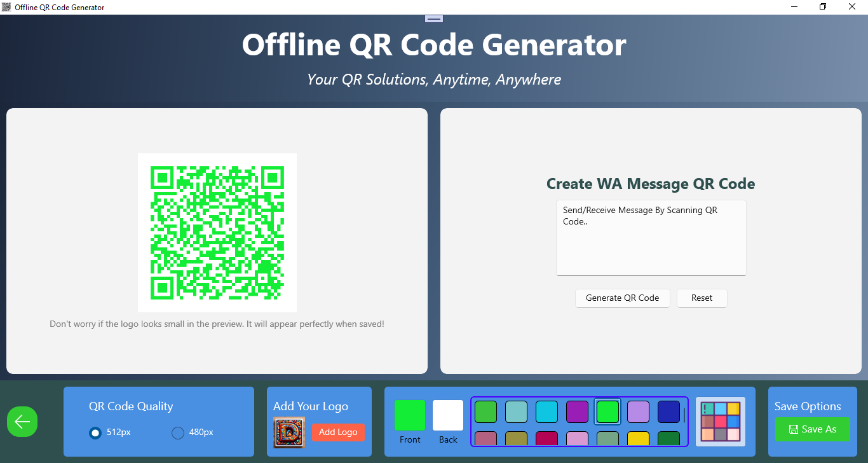Select the highlighted bright green palette swatch
868x463 pixels.
point(607,411)
